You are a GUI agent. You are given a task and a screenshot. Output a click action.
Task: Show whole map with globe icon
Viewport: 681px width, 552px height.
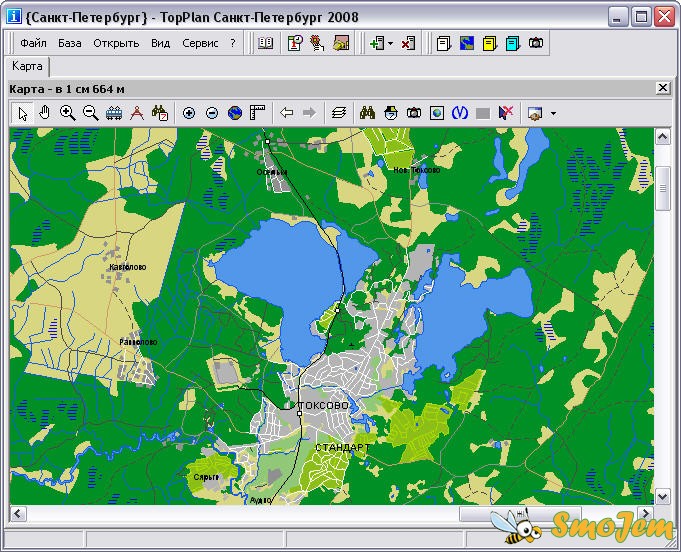(235, 113)
